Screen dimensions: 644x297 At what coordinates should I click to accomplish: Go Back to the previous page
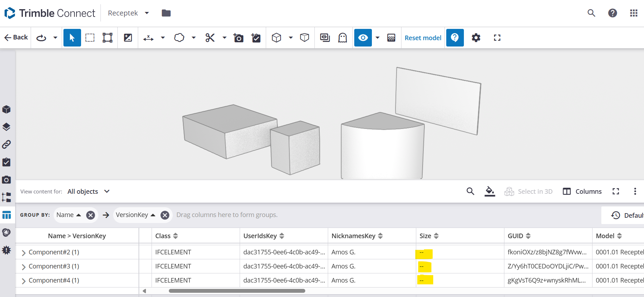pyautogui.click(x=16, y=37)
